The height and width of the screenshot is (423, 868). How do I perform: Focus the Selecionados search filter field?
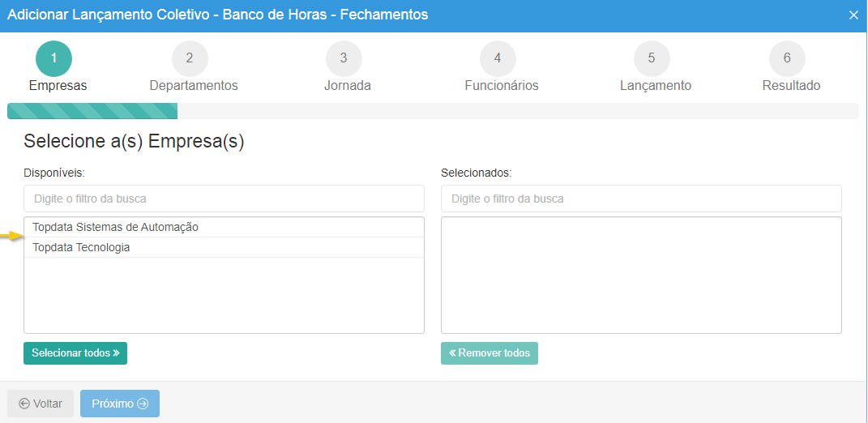[641, 199]
